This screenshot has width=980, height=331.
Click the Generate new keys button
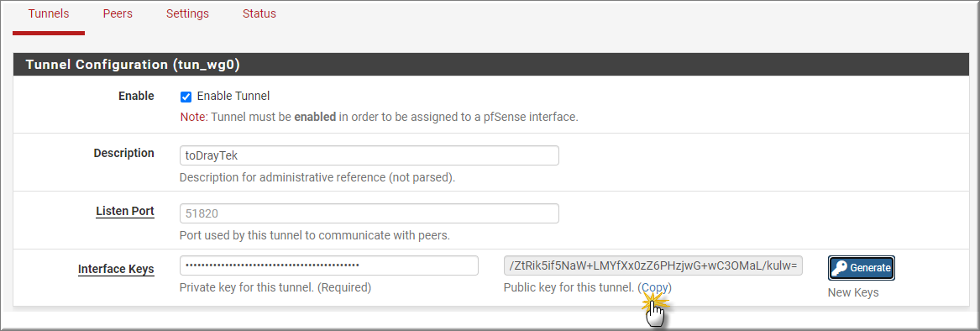862,268
